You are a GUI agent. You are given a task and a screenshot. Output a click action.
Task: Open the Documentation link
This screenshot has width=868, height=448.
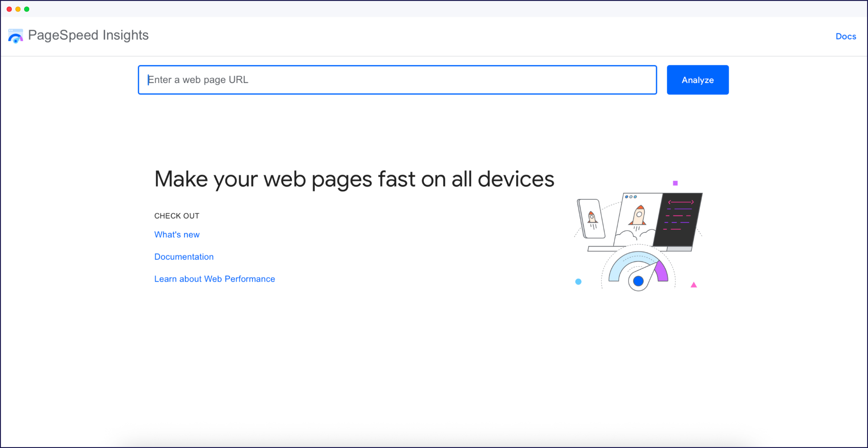[x=184, y=256]
